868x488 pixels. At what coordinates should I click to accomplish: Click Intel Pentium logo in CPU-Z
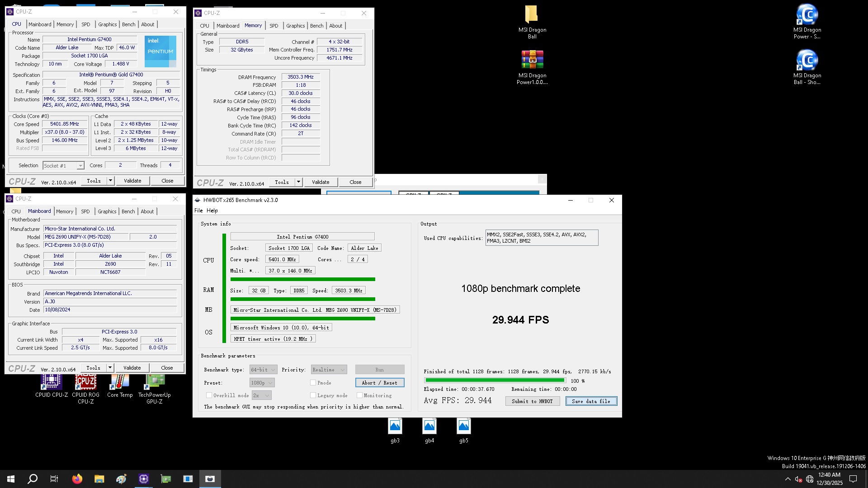click(160, 51)
